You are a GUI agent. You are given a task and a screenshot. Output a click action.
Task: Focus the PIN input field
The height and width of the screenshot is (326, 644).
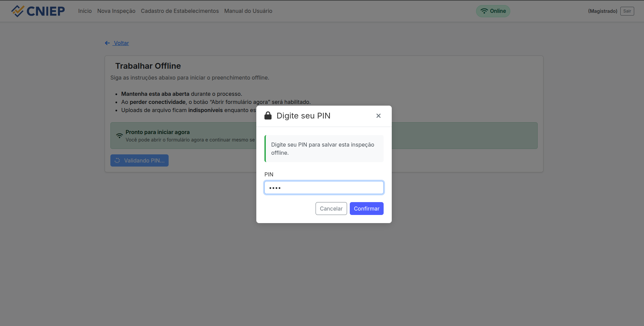click(324, 188)
